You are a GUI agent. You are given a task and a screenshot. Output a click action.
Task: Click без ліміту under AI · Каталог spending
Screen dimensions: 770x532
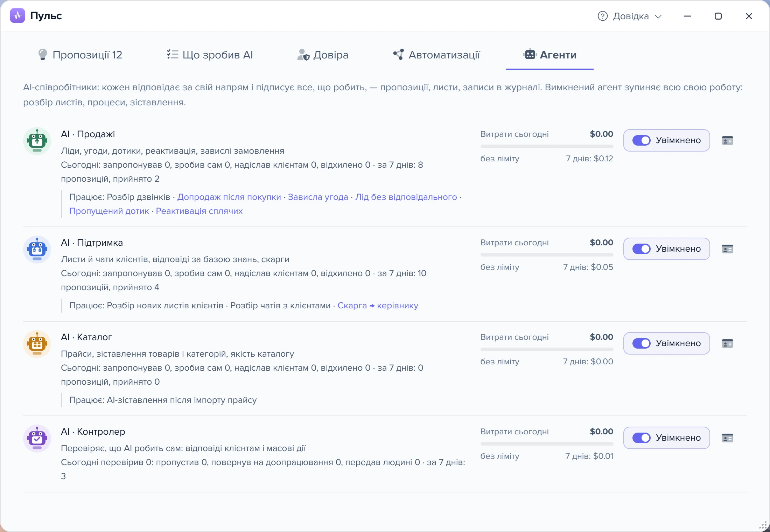pyautogui.click(x=500, y=362)
